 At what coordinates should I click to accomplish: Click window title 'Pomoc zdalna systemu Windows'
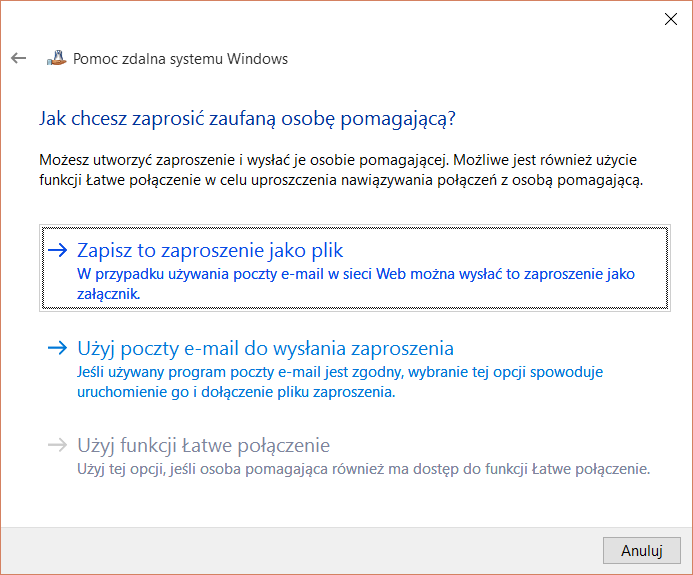181,59
